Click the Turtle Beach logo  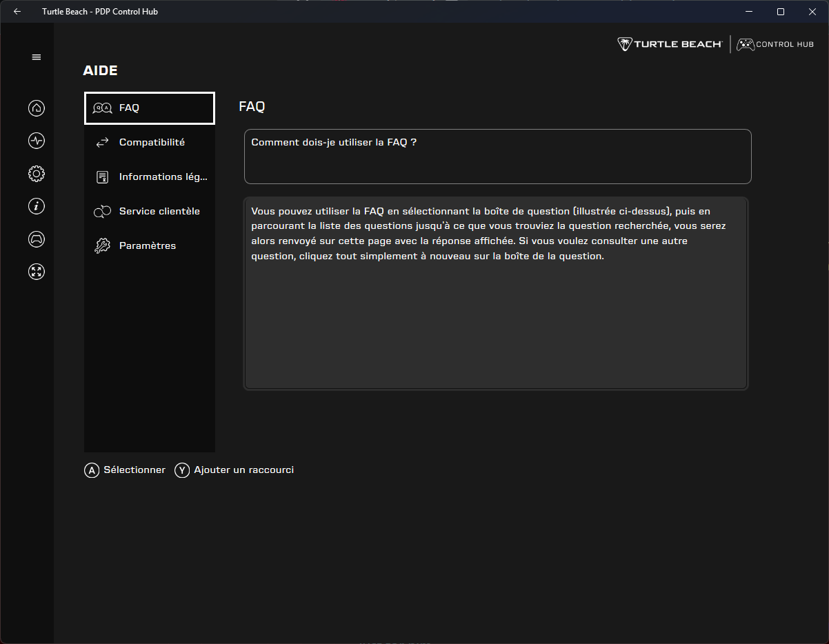[x=669, y=44]
